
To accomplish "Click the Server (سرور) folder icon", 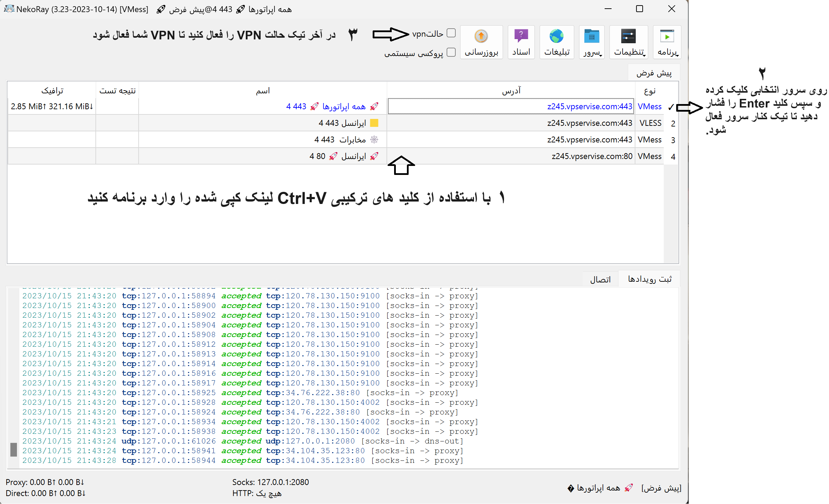I will pos(592,37).
